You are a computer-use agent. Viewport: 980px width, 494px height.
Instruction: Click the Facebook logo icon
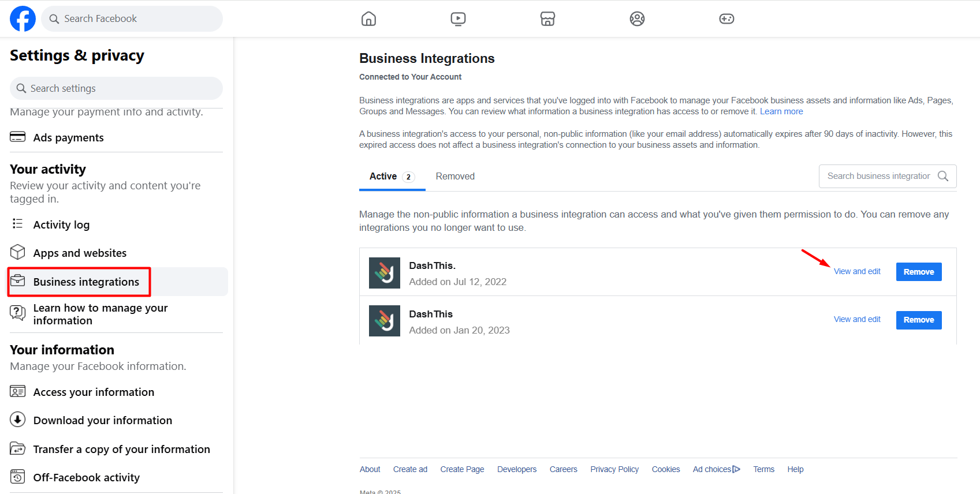click(23, 18)
